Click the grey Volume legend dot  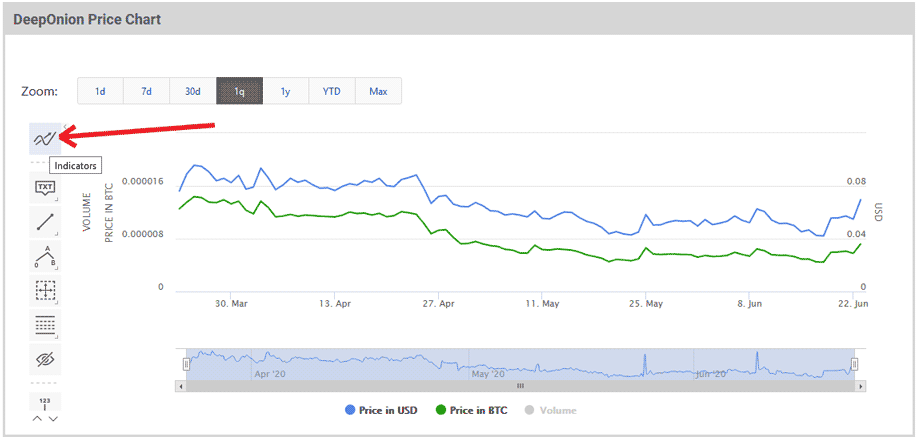530,410
